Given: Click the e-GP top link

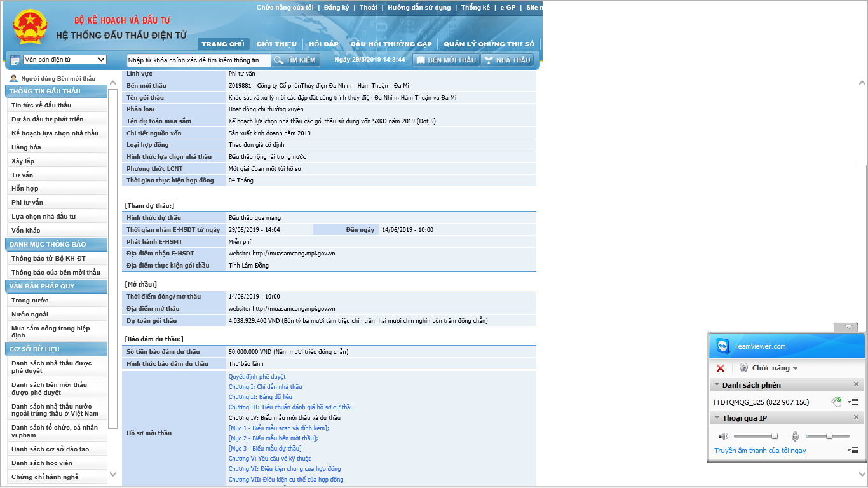Looking at the screenshot, I should 508,8.
